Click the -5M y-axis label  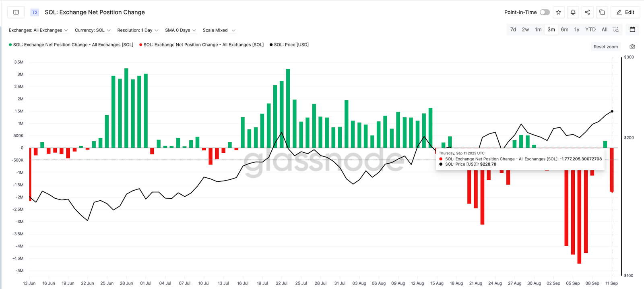coord(19,270)
